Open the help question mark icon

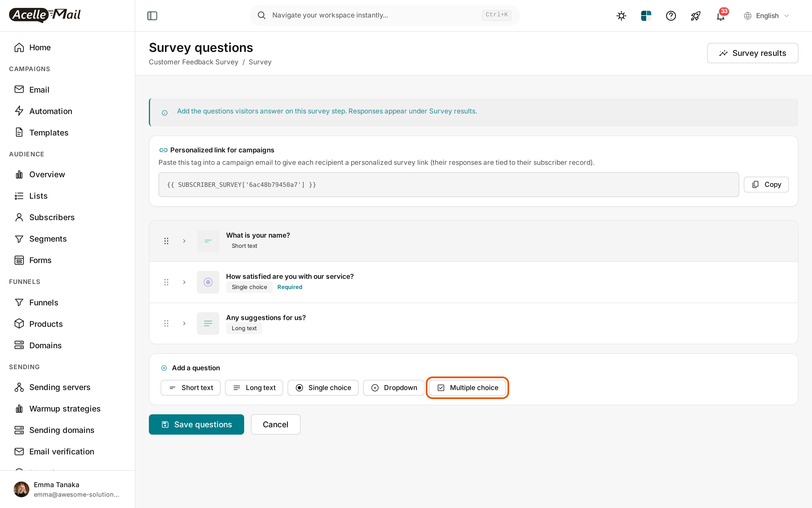pyautogui.click(x=671, y=16)
